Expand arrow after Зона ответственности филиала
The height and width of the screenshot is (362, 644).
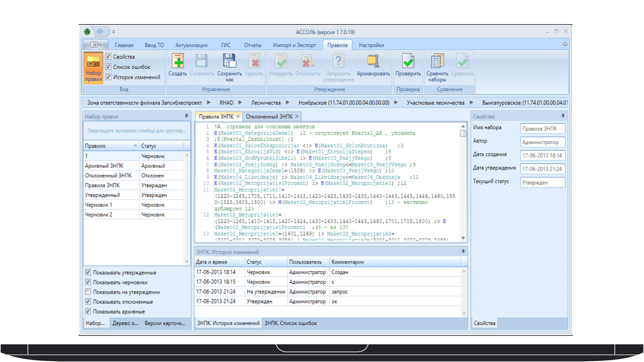tap(209, 103)
